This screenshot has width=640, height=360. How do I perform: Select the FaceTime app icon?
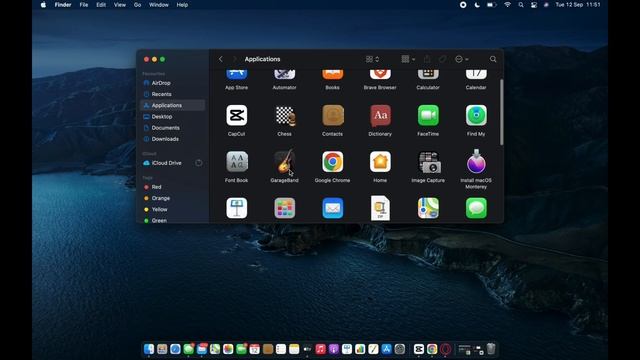pos(428,115)
